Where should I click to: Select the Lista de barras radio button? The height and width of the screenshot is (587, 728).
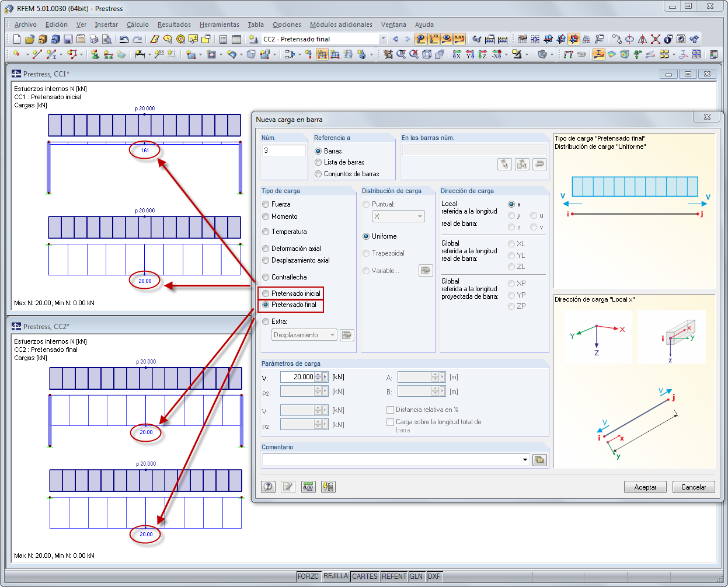(318, 162)
